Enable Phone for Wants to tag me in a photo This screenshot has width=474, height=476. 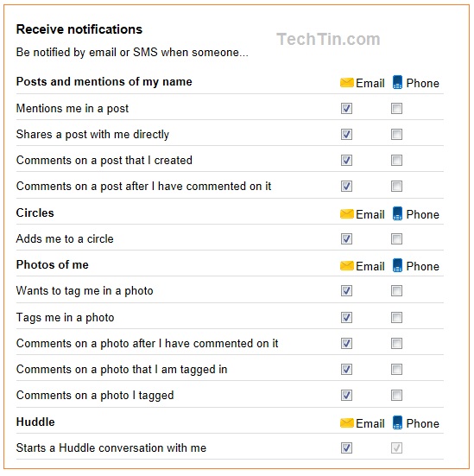point(396,291)
